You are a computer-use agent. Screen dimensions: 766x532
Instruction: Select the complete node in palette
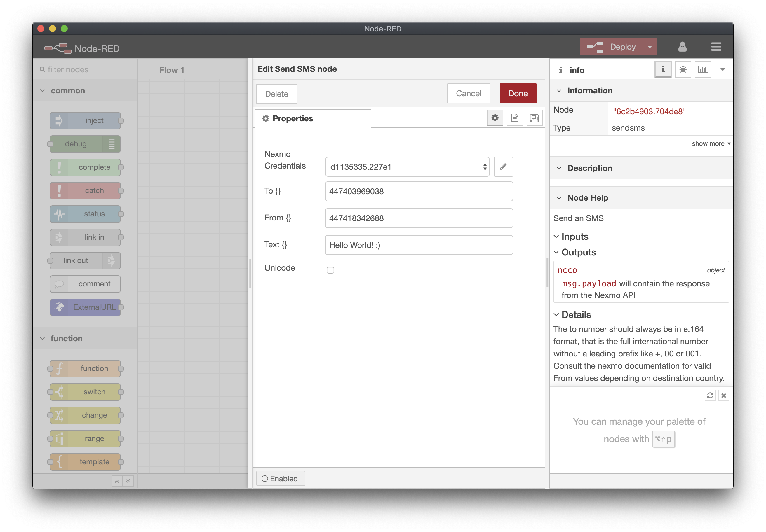tap(86, 167)
